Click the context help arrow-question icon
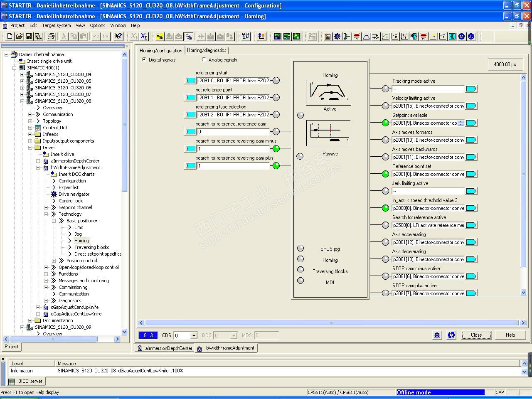The image size is (532, 399). pos(118,37)
